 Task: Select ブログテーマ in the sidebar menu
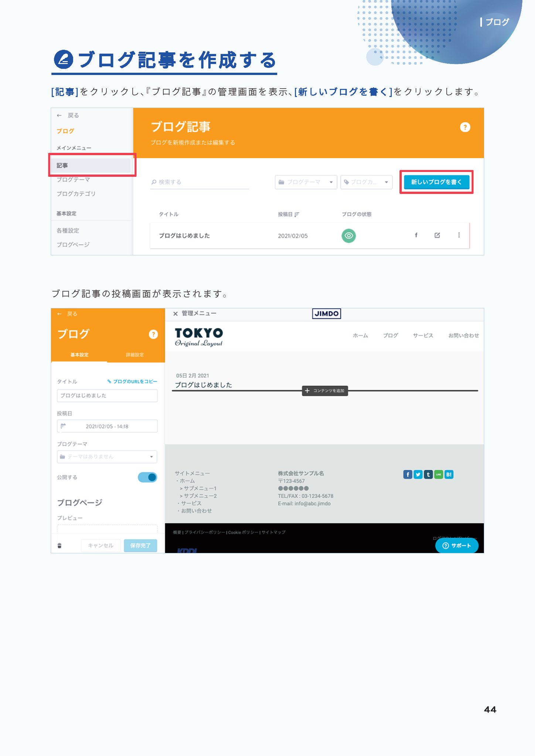(73, 180)
